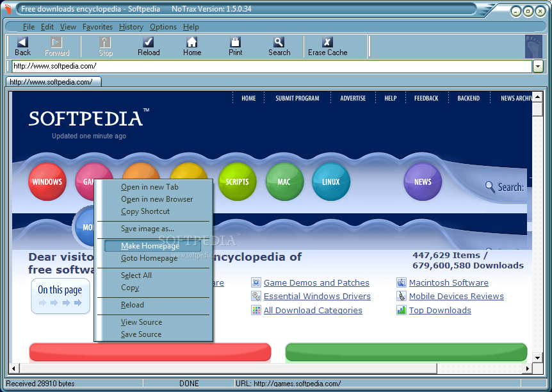This screenshot has width=552, height=392.
Task: Choose Save image as... option
Action: pyautogui.click(x=147, y=229)
